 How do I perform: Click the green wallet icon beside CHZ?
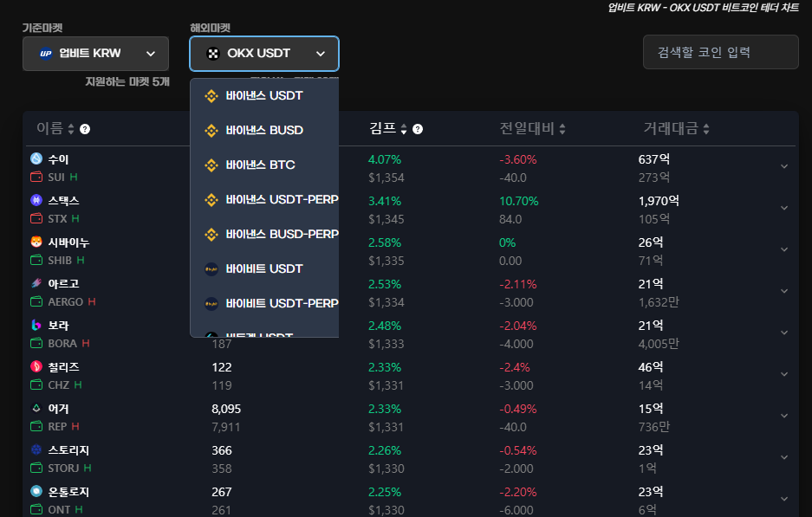tap(36, 385)
